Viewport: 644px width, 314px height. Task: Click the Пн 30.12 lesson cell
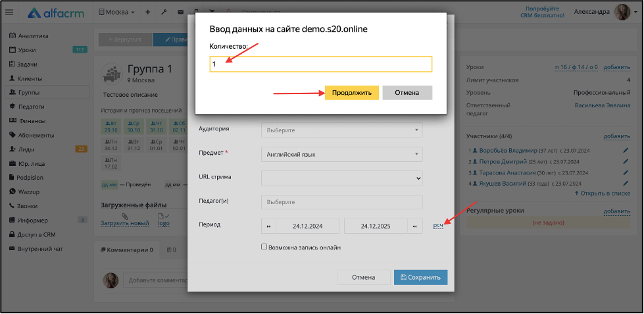coord(111,145)
